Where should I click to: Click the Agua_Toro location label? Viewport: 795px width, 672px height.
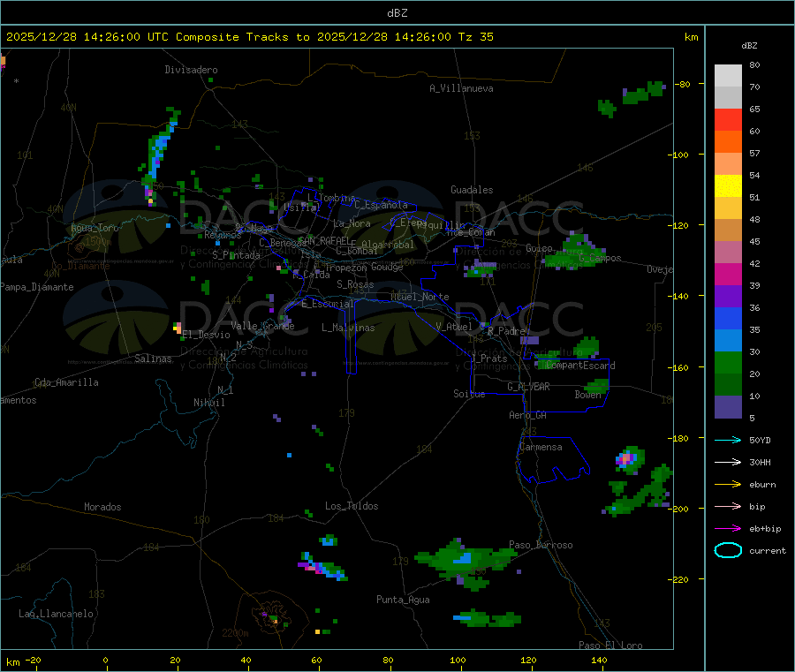tap(95, 228)
